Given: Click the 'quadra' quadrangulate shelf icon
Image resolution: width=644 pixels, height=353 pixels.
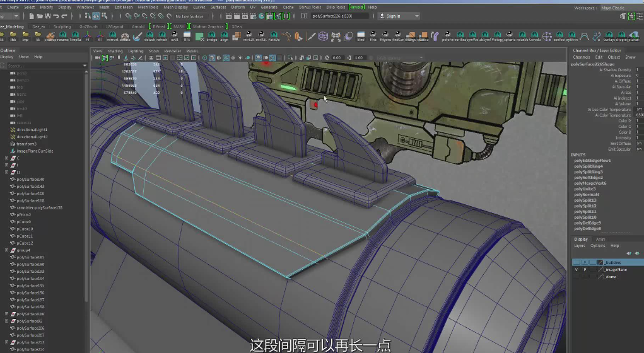Looking at the screenshot, I should click(422, 36).
